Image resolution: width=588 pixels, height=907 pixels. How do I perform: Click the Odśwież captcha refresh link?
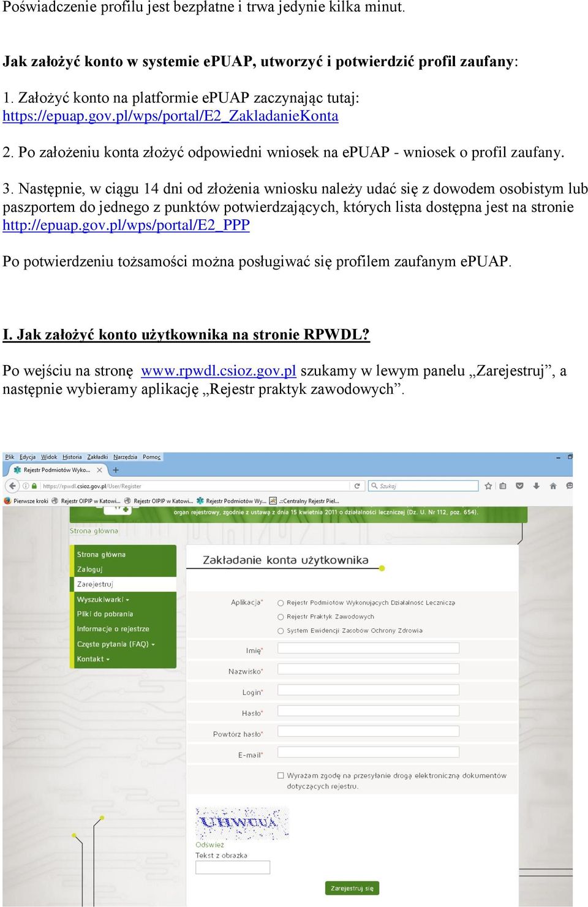click(209, 845)
